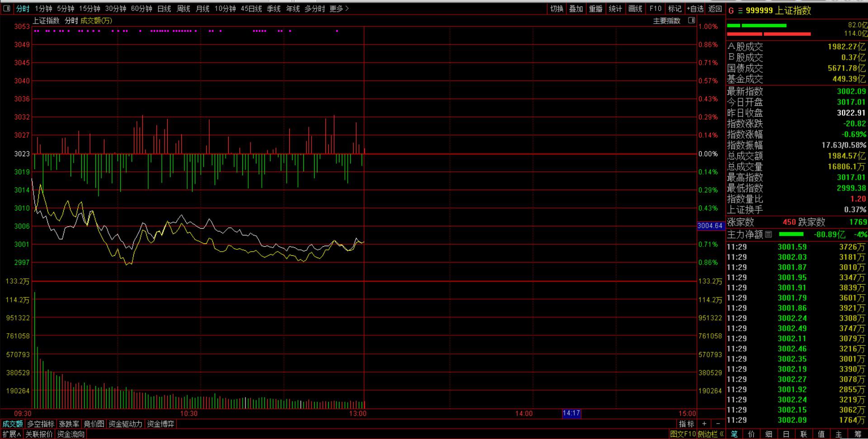Select the 1分钟 chart period

click(43, 9)
